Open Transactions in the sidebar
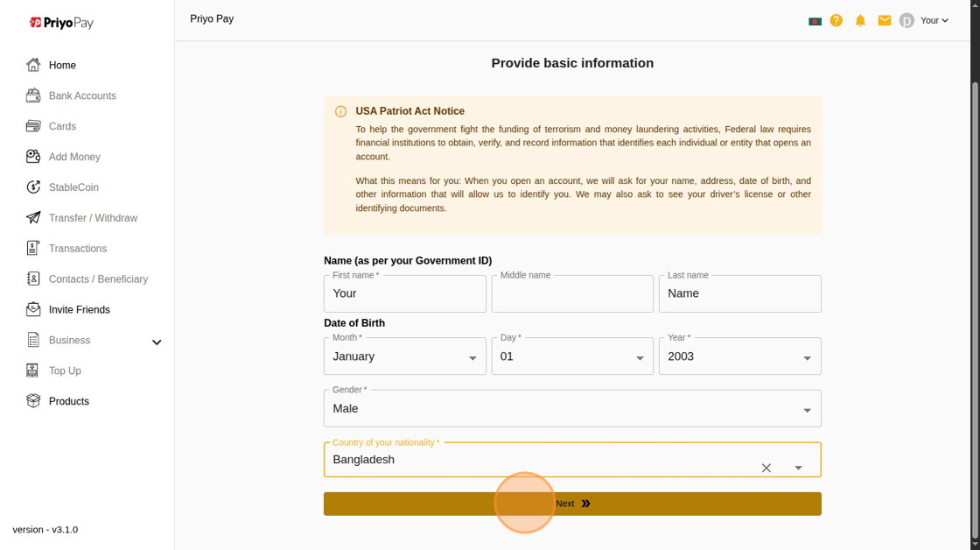980x550 pixels. 77,249
